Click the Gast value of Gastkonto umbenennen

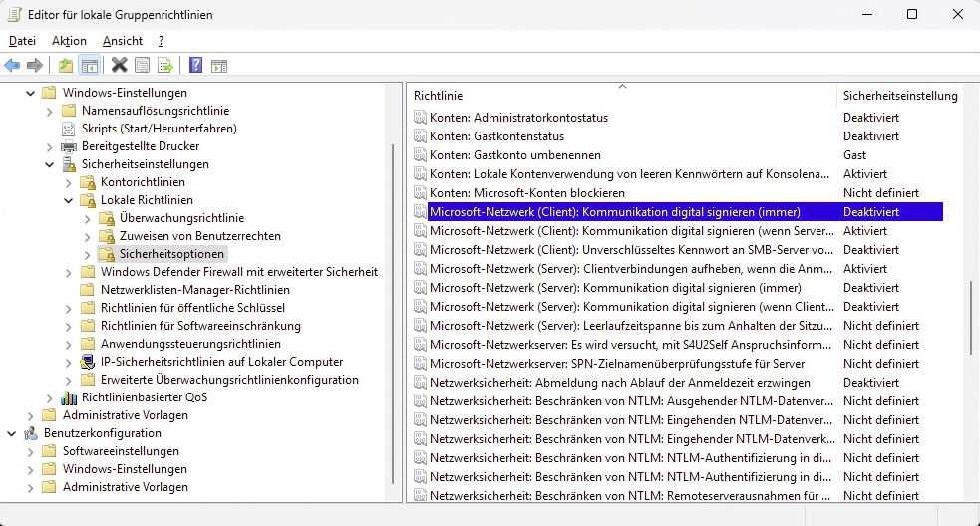pyautogui.click(x=854, y=155)
